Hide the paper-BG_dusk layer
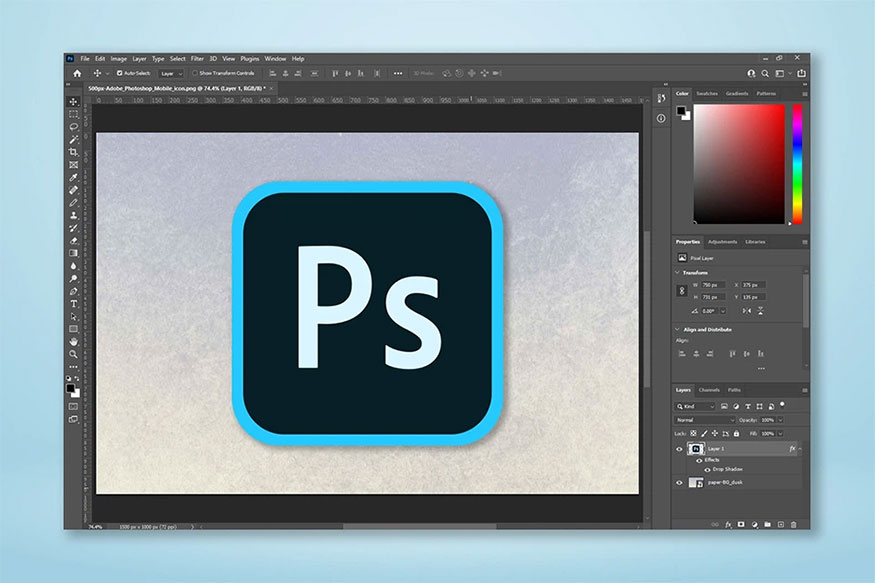 click(679, 483)
